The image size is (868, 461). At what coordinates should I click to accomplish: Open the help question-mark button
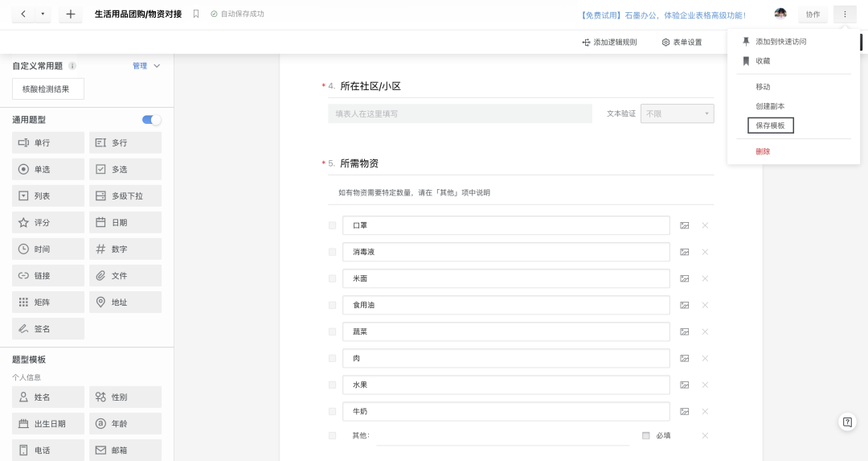[x=848, y=422]
